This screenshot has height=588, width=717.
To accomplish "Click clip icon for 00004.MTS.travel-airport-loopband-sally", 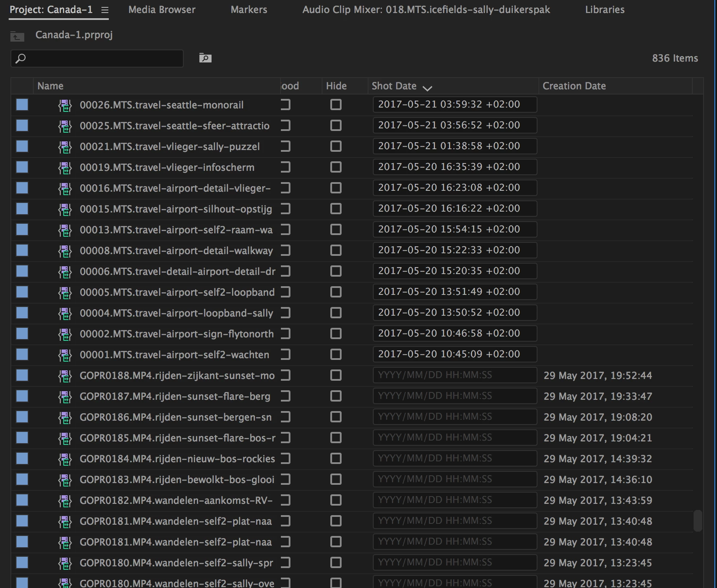I will click(x=65, y=313).
